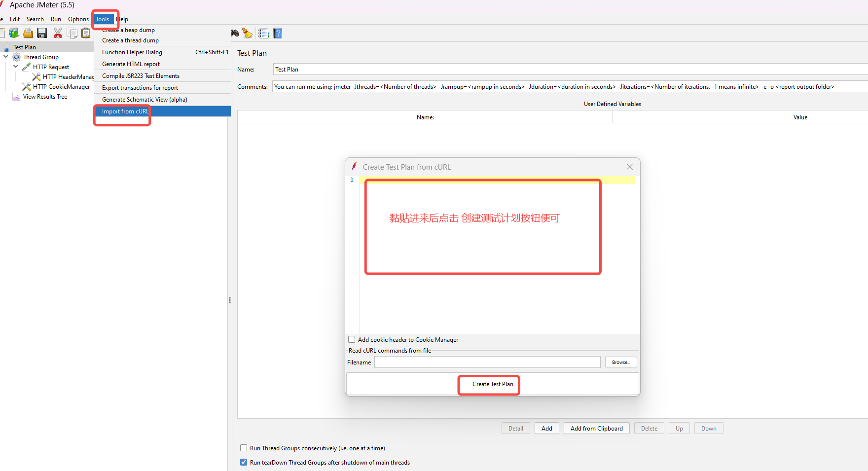Viewport: 868px width, 471px height.
Task: Open the Search menu
Action: (35, 19)
